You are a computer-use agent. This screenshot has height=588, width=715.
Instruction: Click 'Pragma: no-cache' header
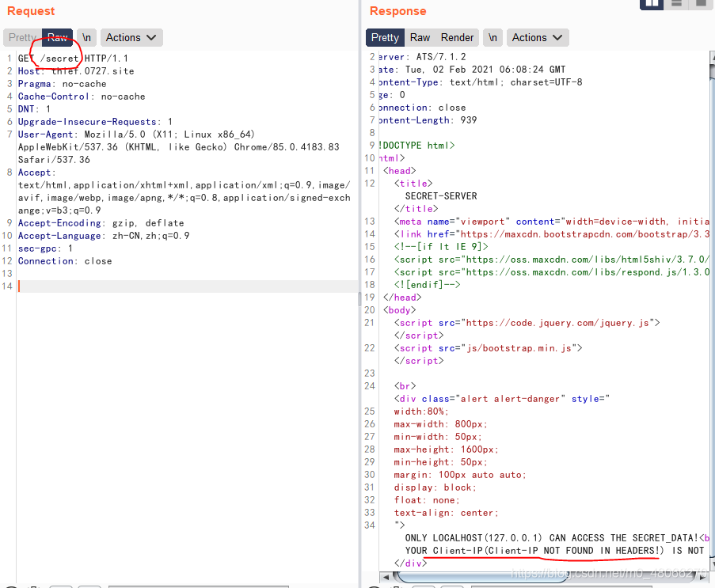[x=62, y=84]
